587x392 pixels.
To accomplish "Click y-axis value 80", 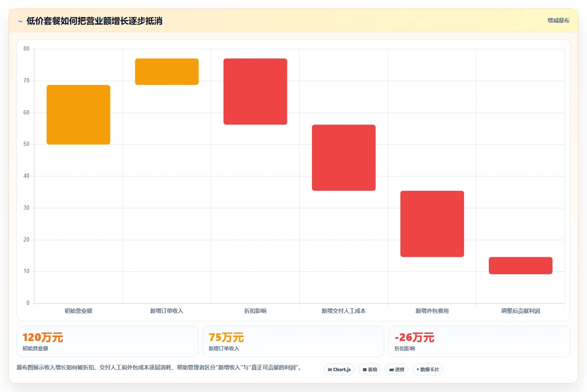I will (26, 49).
